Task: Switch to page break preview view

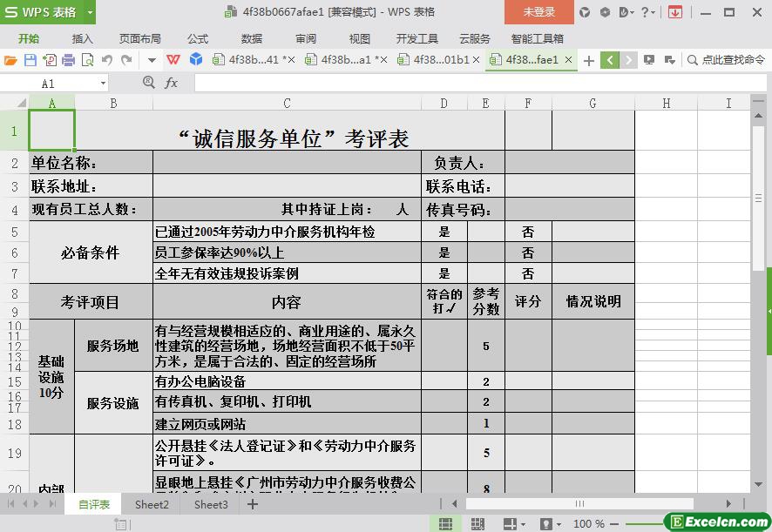Action: [x=476, y=524]
